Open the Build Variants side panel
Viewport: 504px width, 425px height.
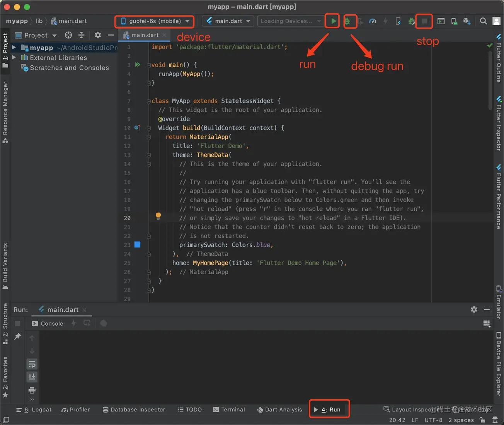pos(5,266)
